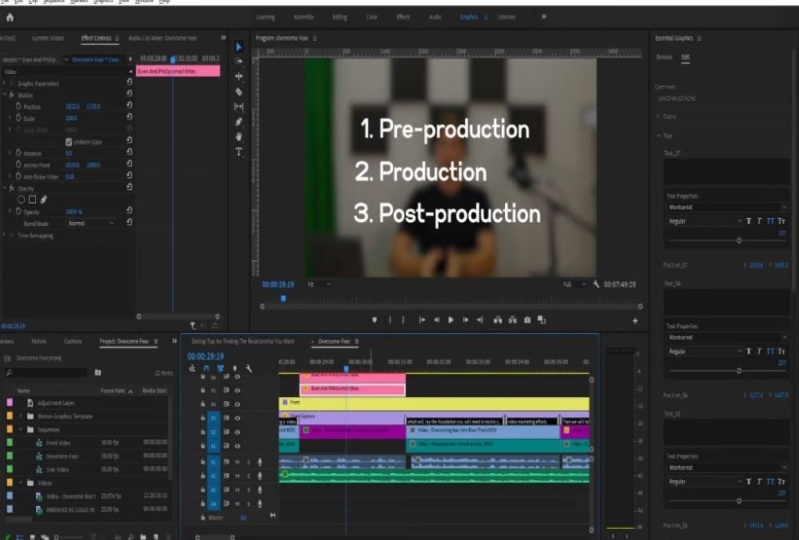Select the Ripple Edit tool
This screenshot has width=799, height=540.
point(238,76)
